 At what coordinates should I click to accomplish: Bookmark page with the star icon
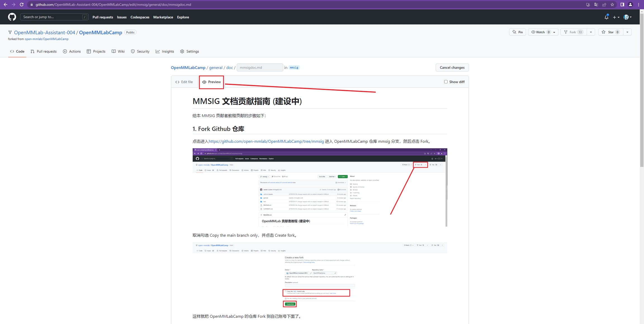click(612, 4)
